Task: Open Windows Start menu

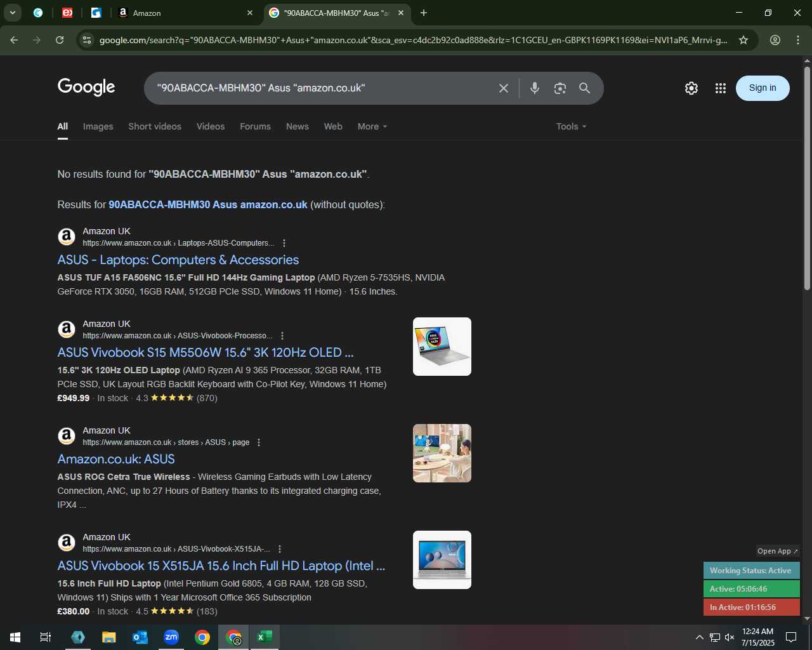Action: (x=15, y=637)
